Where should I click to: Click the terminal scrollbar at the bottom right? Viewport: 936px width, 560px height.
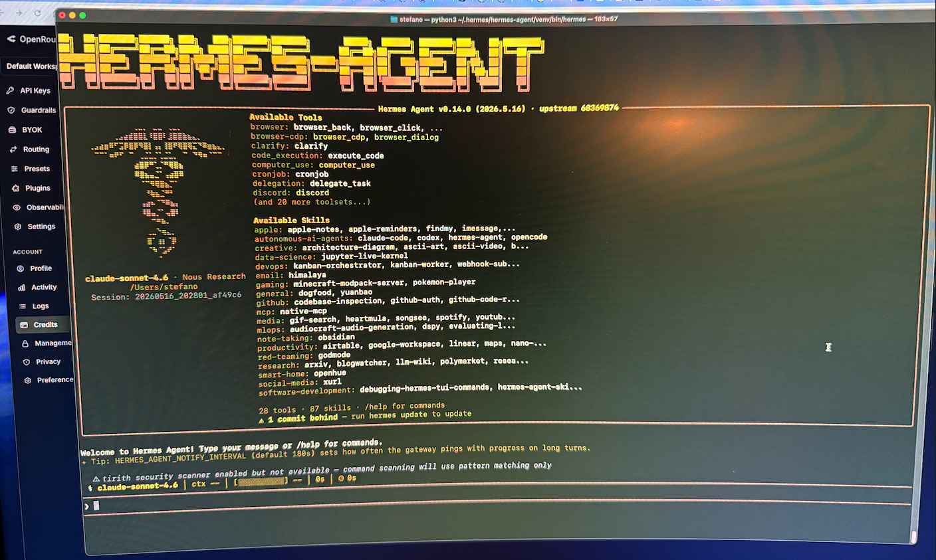(x=914, y=537)
